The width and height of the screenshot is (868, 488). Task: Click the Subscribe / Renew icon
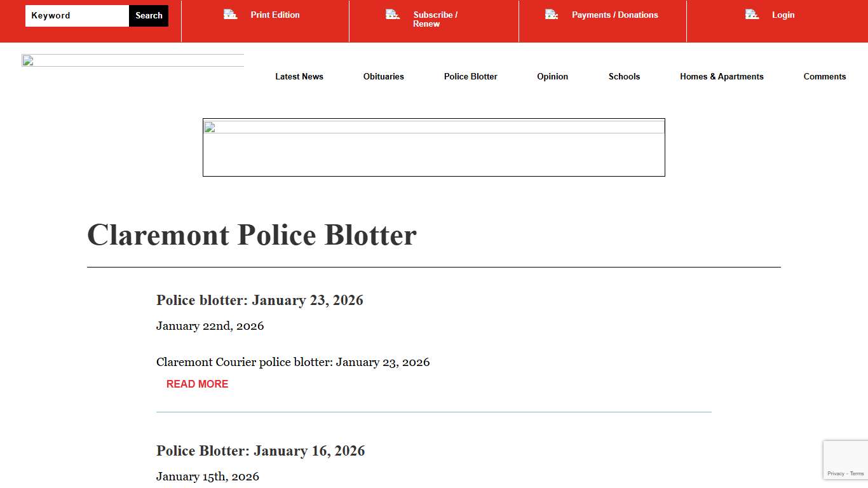[392, 14]
